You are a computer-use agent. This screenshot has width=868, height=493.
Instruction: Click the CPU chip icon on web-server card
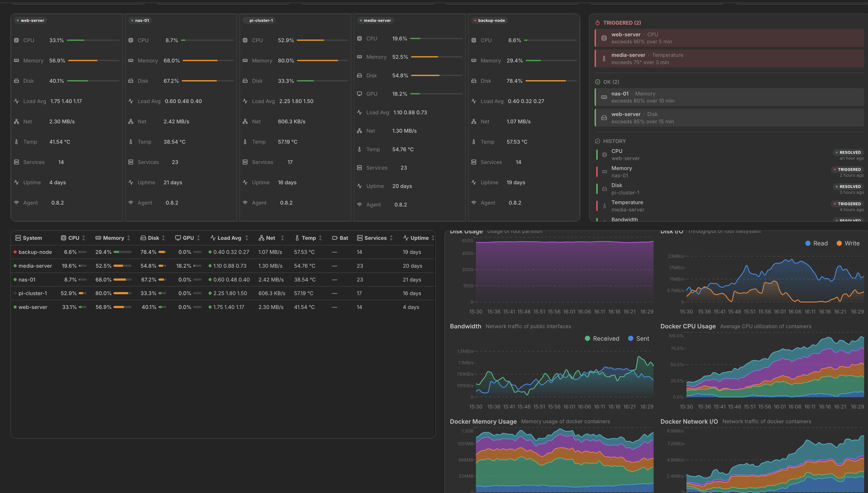(16, 40)
